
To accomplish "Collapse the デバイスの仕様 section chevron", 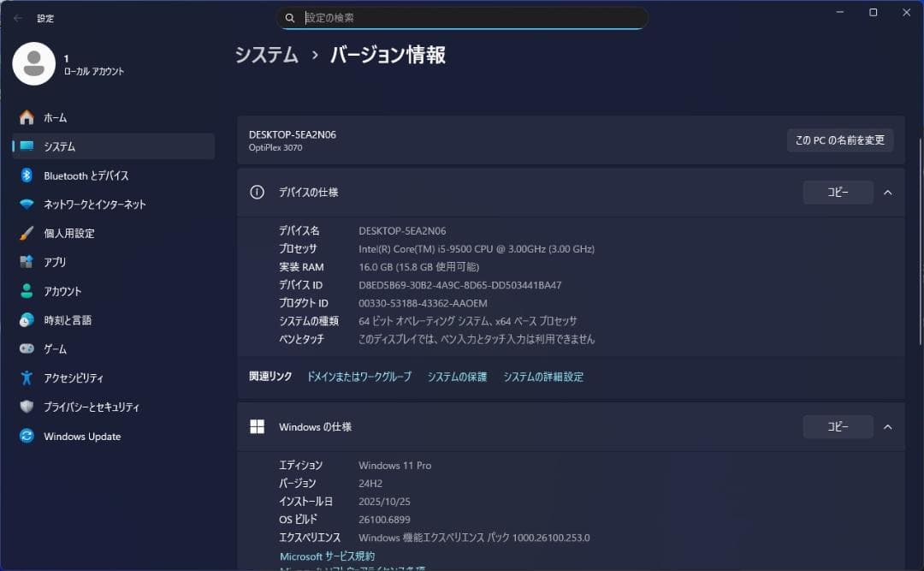I will [x=887, y=192].
